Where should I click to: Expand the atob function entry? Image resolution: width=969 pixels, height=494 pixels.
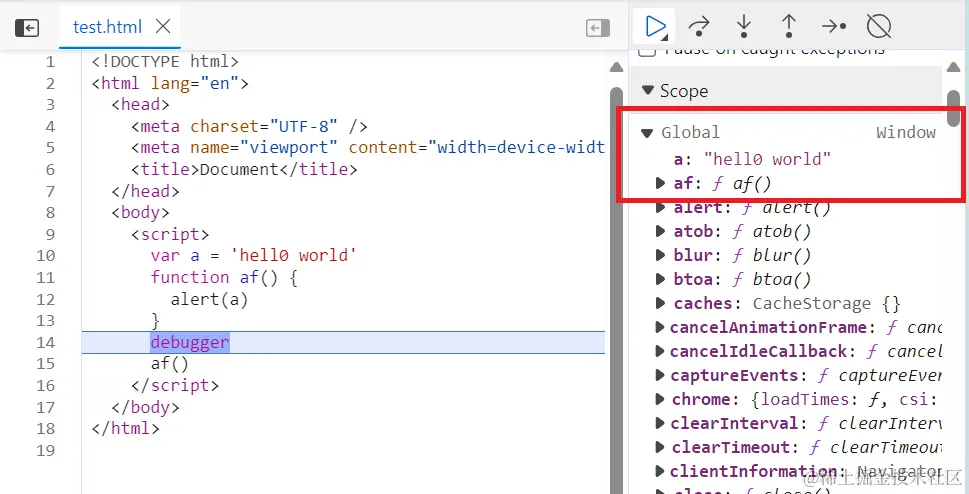pos(661,232)
